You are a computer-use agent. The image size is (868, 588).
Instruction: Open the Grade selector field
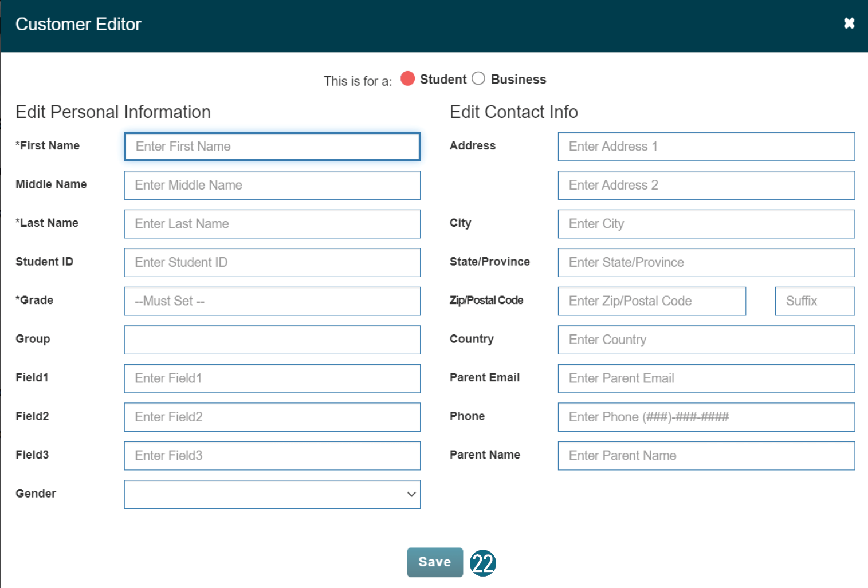[272, 301]
